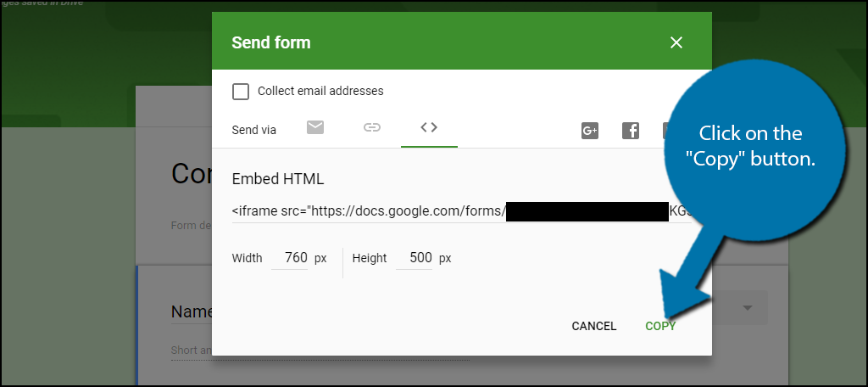Choose the send via link icon
This screenshot has height=387, width=868.
(372, 128)
